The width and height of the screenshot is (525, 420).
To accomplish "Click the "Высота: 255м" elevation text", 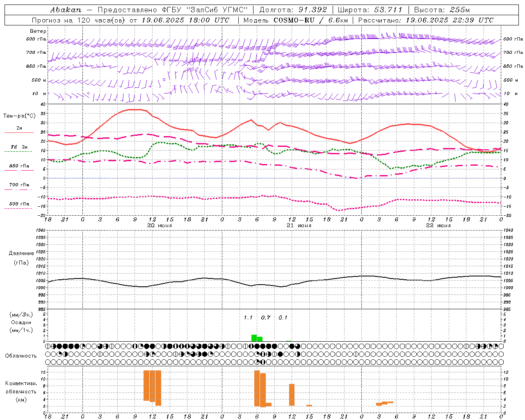I will click(442, 10).
